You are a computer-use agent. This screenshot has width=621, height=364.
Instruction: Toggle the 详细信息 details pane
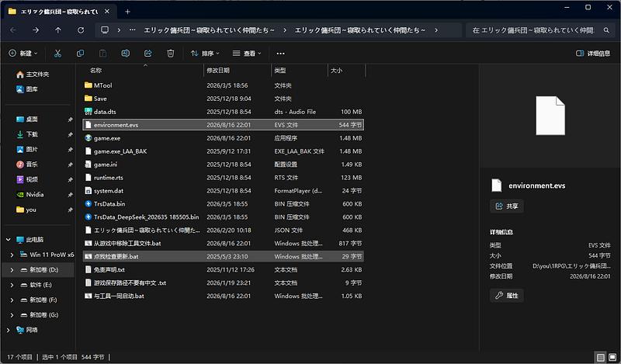click(x=593, y=54)
